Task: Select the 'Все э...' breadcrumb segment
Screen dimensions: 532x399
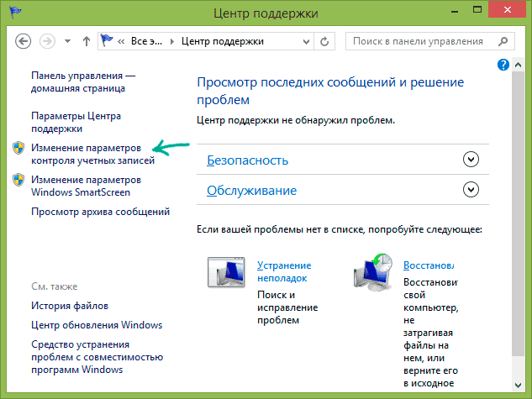Action: (x=146, y=41)
